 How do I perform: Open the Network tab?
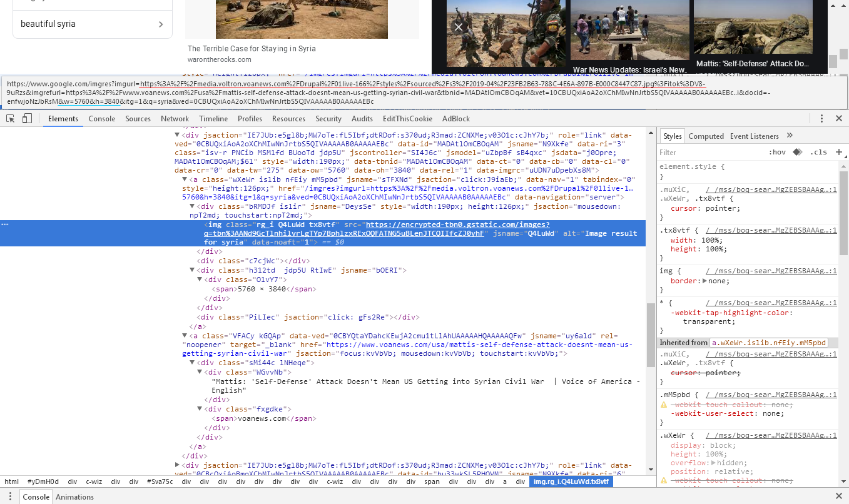(175, 119)
